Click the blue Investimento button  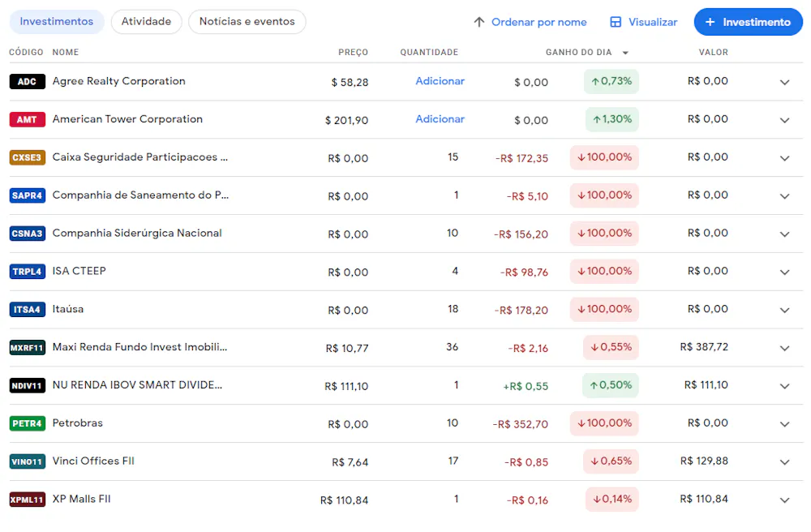point(748,22)
